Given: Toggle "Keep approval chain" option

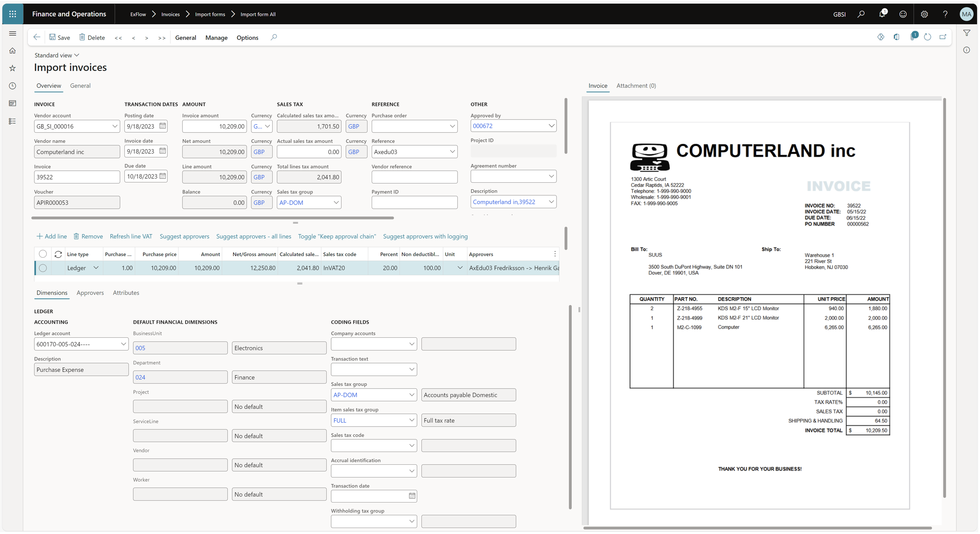Looking at the screenshot, I should pos(337,236).
